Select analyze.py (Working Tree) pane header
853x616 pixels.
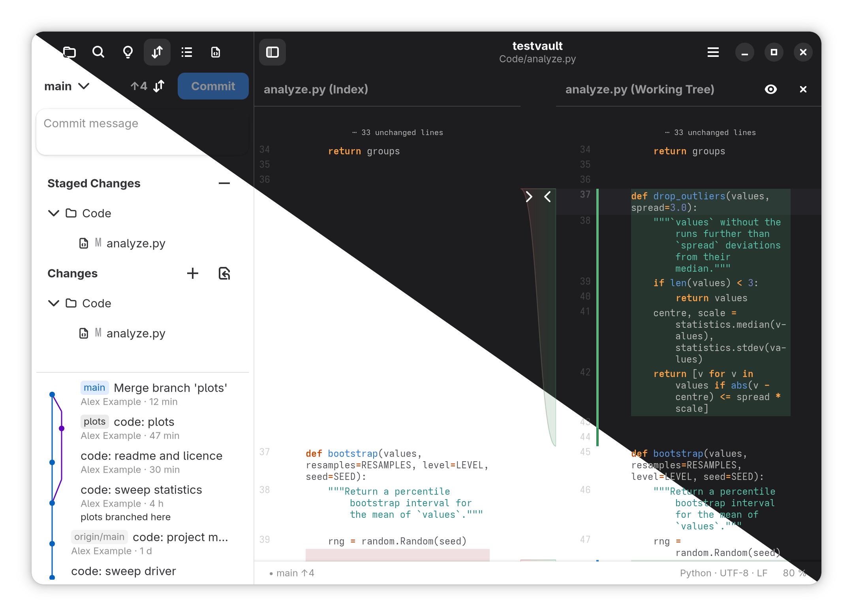(640, 89)
